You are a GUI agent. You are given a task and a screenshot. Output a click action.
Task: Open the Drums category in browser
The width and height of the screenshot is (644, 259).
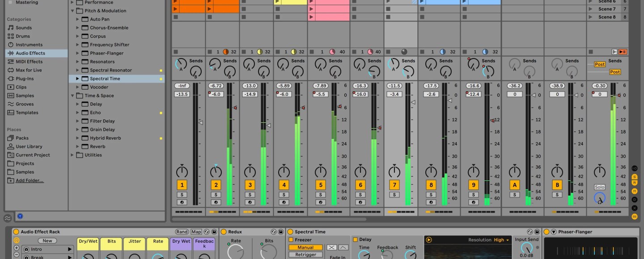tap(23, 36)
